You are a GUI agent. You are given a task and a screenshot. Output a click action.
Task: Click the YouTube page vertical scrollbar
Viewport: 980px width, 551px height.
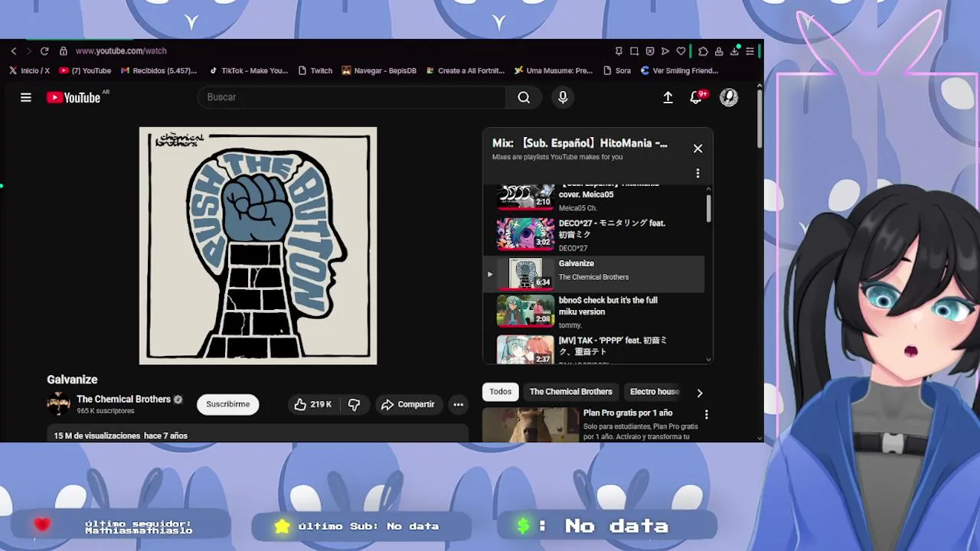click(x=759, y=119)
